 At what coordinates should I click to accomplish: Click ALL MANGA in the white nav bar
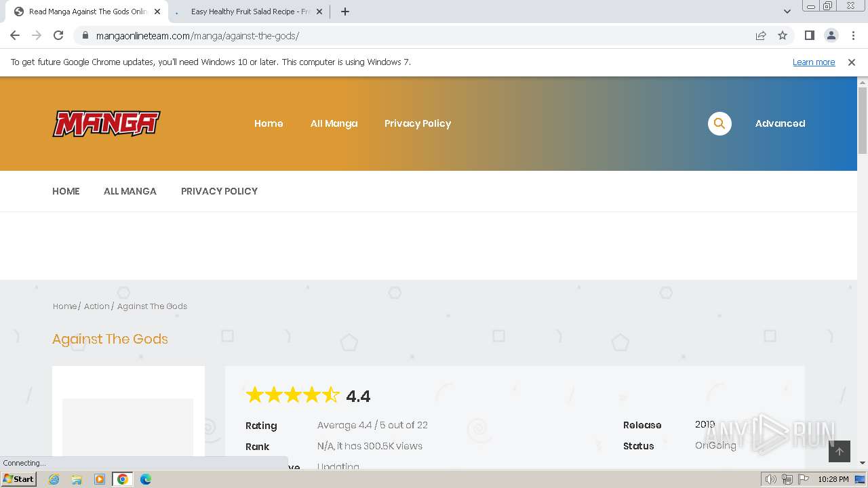(x=130, y=191)
